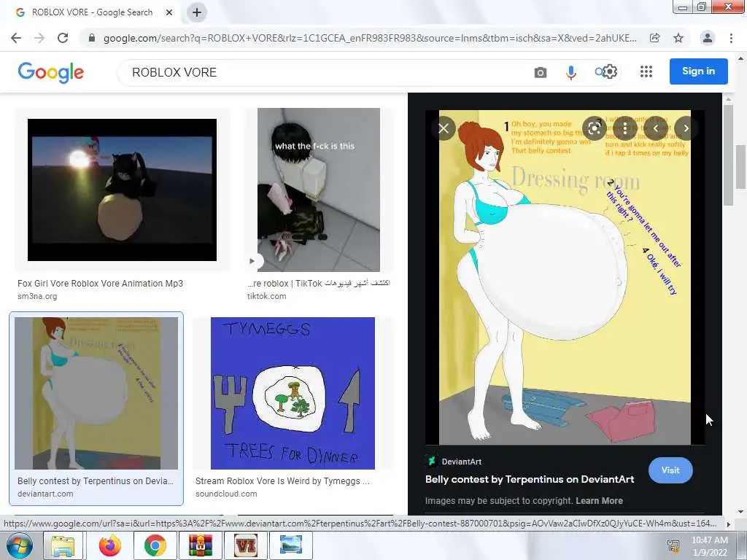Image resolution: width=747 pixels, height=560 pixels.
Task: Open the VI application in taskbar
Action: [246, 545]
